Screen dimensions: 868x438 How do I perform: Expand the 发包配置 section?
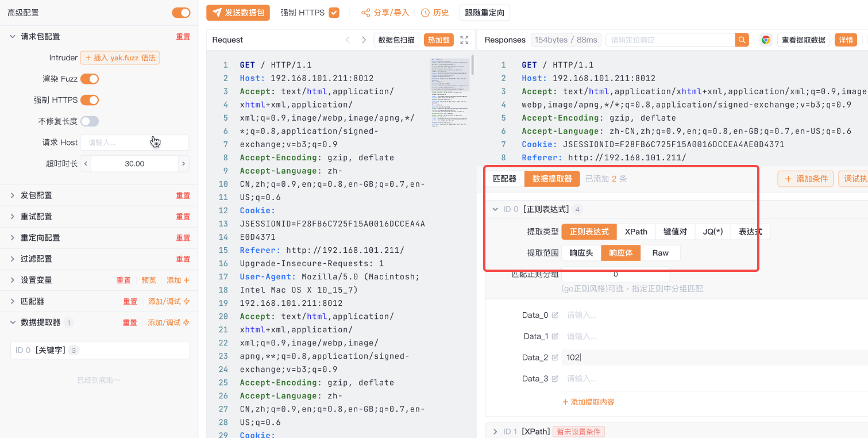coord(13,195)
